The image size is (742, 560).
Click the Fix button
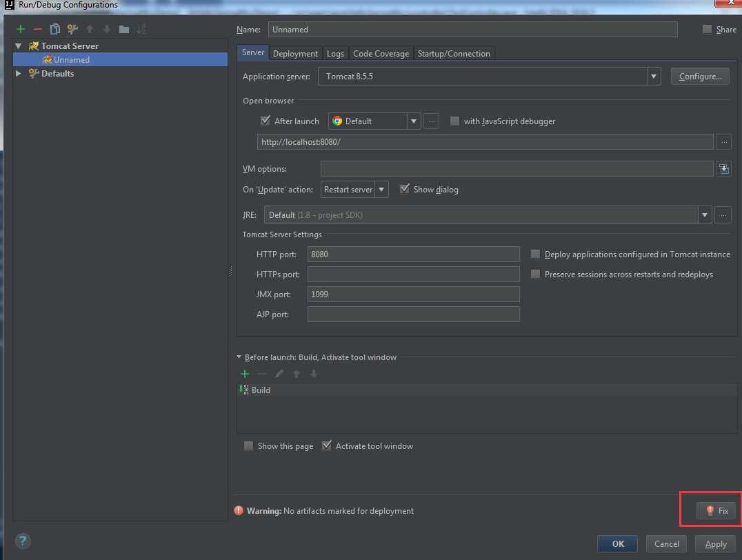click(716, 510)
